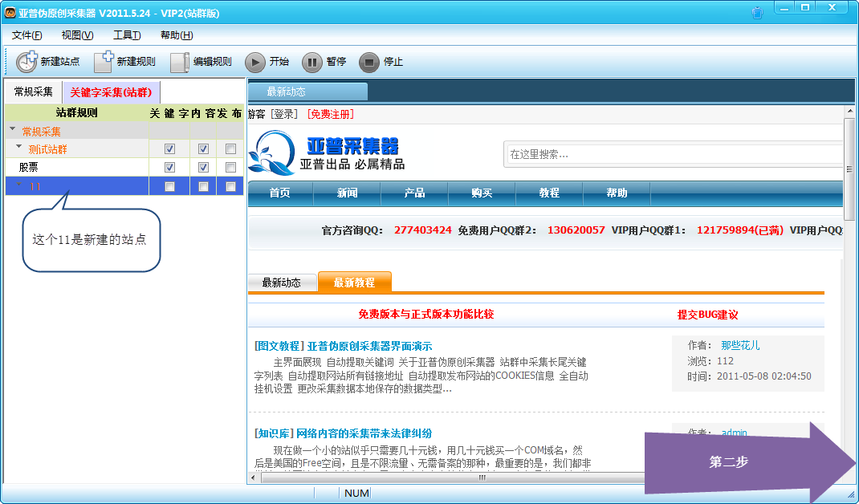Collapse the 测试站群 tree node
The image size is (859, 504).
[x=19, y=148]
